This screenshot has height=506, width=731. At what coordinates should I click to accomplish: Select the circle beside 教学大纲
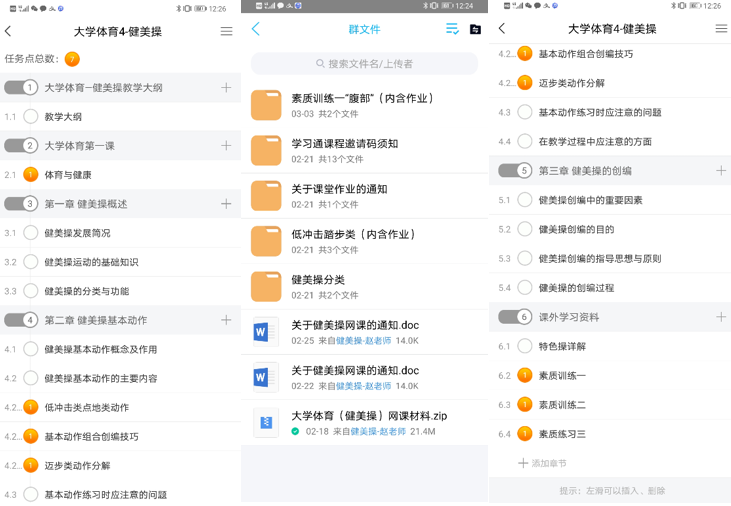(x=30, y=117)
